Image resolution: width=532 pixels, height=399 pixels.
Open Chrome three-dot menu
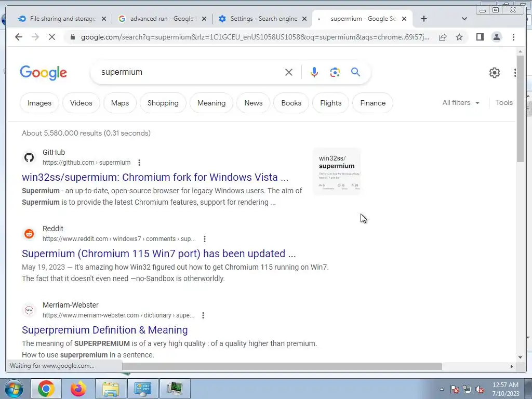(x=513, y=37)
